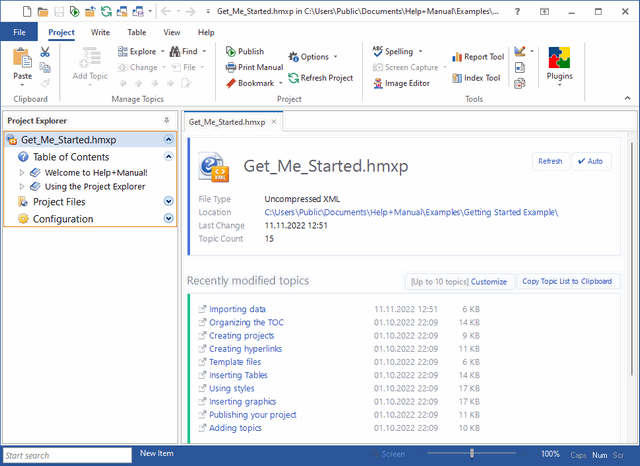Open the project location path link
640x466 pixels.
(x=411, y=212)
